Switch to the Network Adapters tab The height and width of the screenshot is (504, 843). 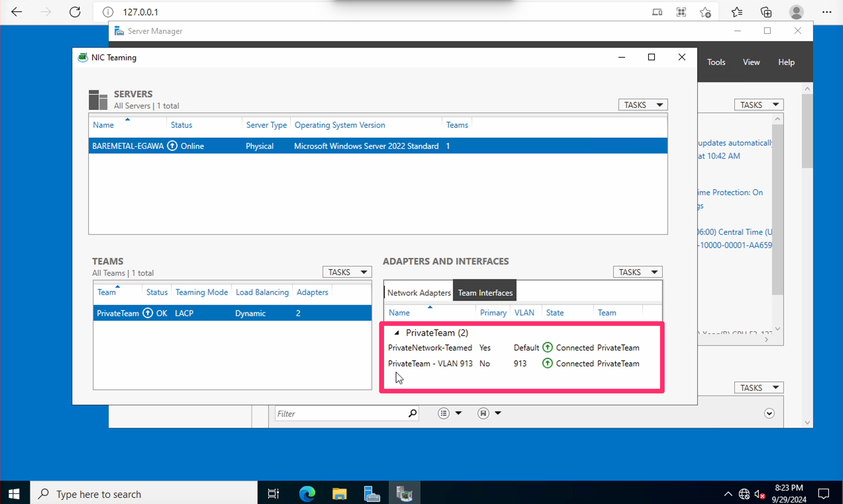419,293
